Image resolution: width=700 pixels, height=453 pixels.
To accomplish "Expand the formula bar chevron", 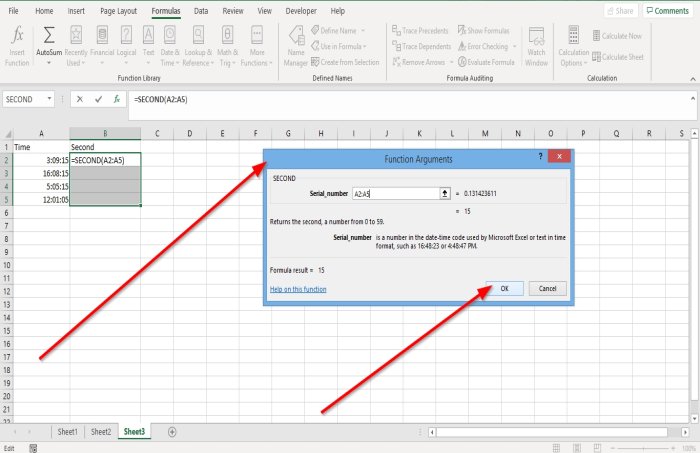I will coord(692,98).
